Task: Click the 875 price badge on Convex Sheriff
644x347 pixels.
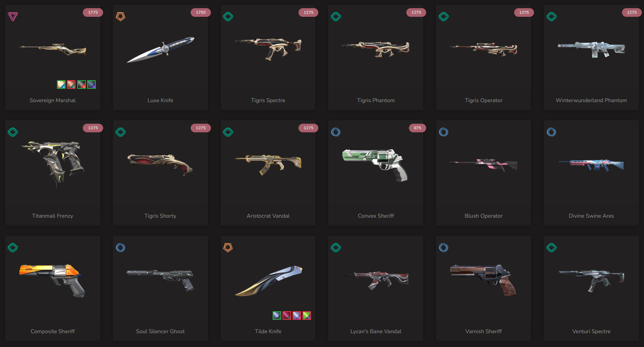Action: 416,128
